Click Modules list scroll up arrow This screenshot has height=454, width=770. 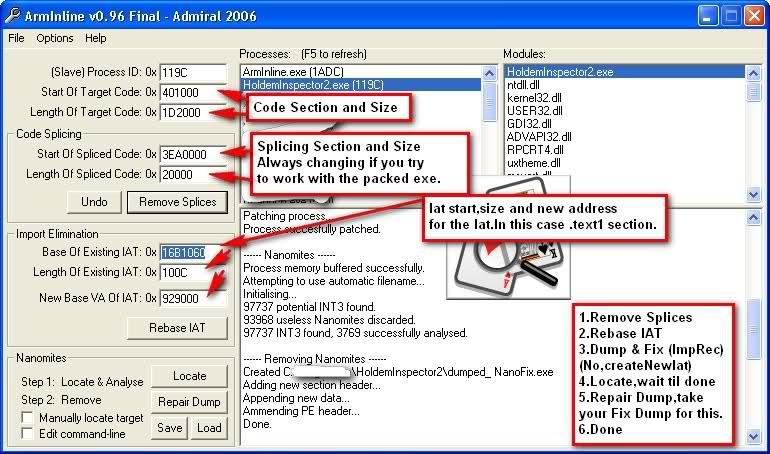pos(754,74)
